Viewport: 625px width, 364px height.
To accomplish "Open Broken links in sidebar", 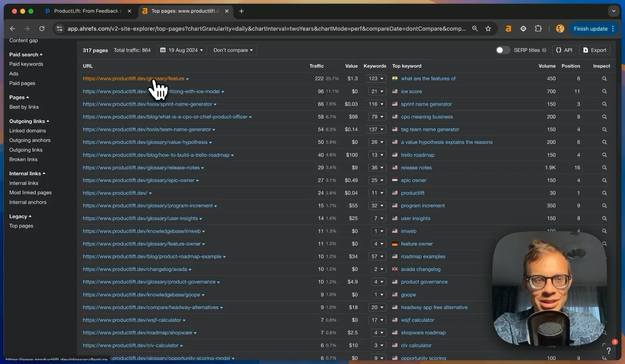I will [x=23, y=159].
